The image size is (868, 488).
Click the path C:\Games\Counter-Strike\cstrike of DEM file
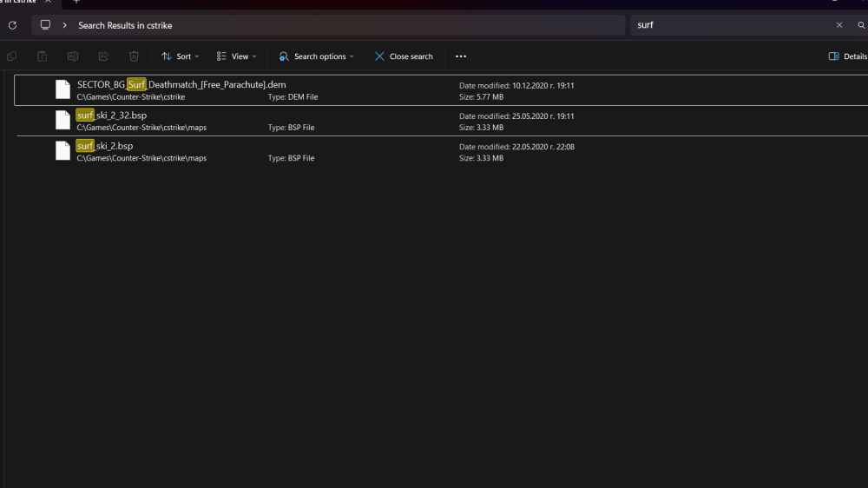tap(131, 97)
